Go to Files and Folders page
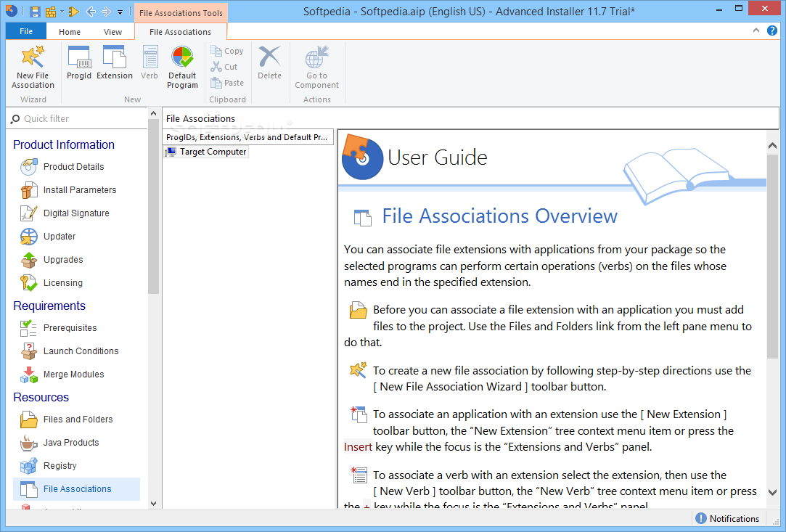The width and height of the screenshot is (786, 532). coord(78,420)
